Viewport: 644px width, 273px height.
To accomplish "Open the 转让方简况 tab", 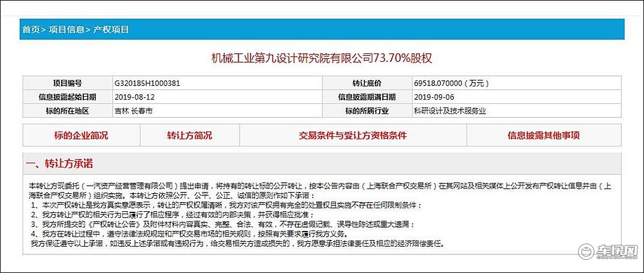I will [x=189, y=136].
